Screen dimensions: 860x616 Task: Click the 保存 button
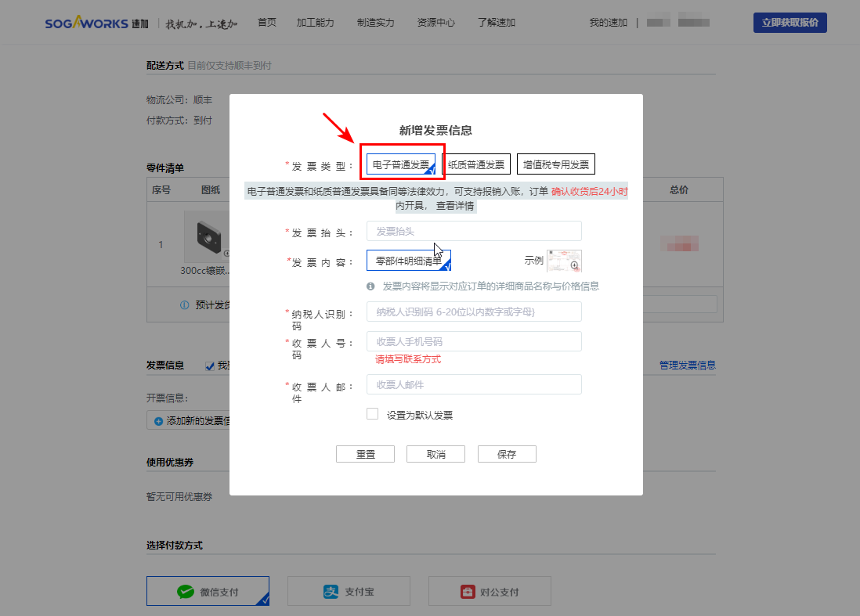coord(507,455)
